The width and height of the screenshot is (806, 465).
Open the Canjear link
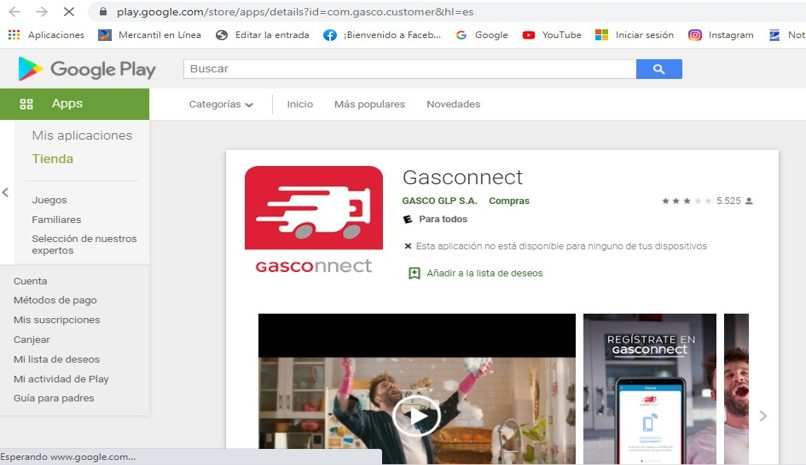(32, 340)
